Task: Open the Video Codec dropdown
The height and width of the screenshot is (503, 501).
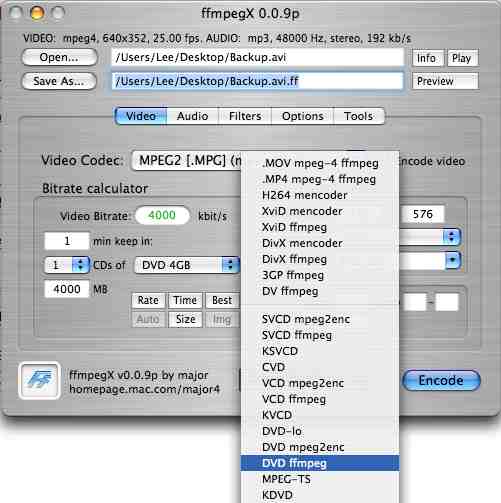Action: [x=187, y=161]
